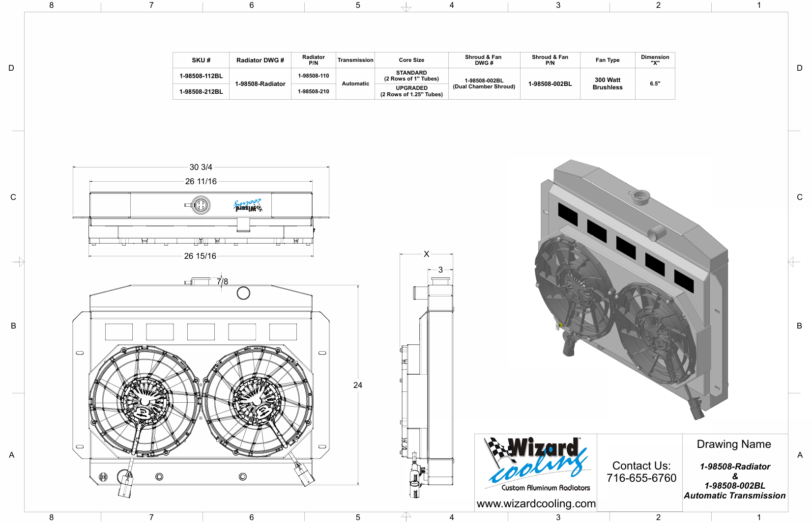The image size is (812, 524).
Task: Click the left fan hub in front view
Action: (145, 401)
